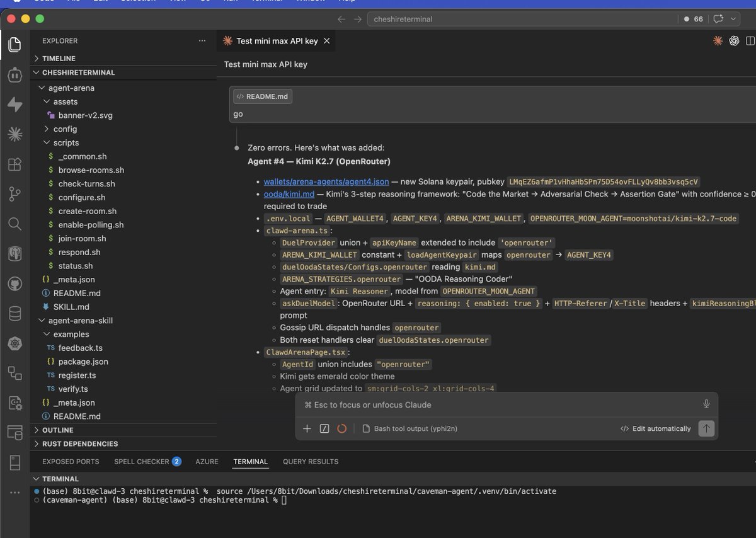This screenshot has height=538, width=756.
Task: Toggle the split editor layout icon
Action: coord(750,41)
